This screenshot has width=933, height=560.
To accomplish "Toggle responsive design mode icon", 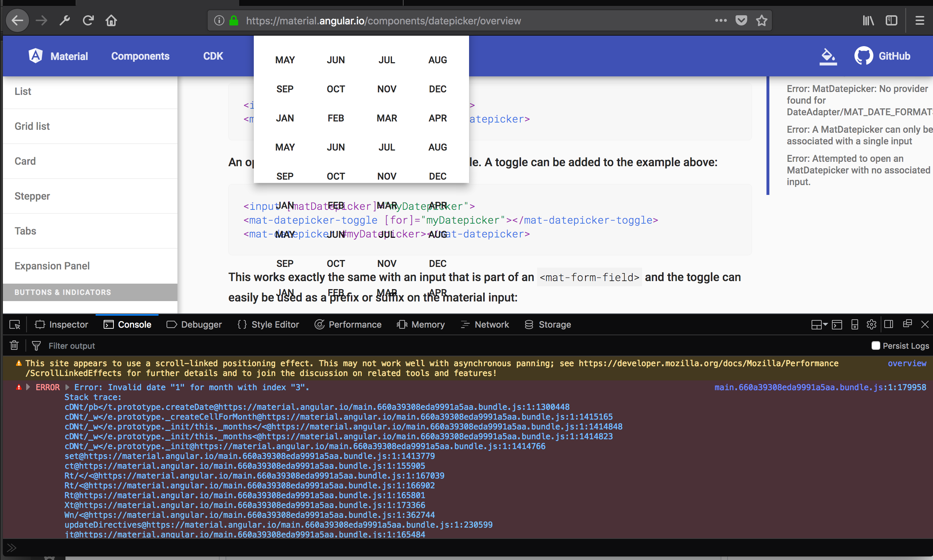I will [x=855, y=324].
